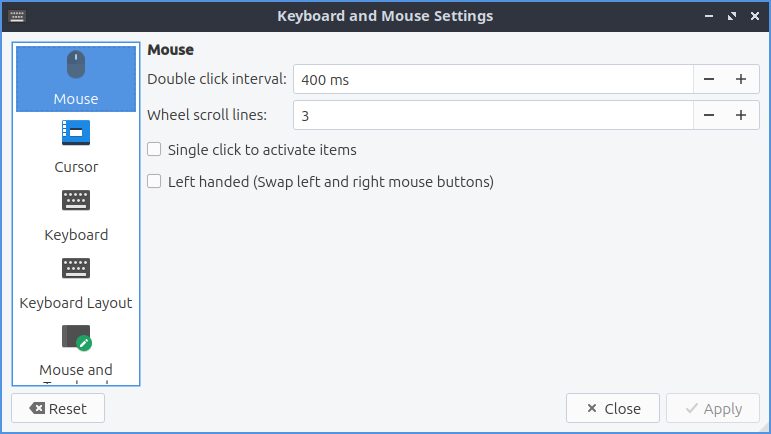Open the Keyboard Layout icon
The image size is (771, 434).
(x=76, y=268)
